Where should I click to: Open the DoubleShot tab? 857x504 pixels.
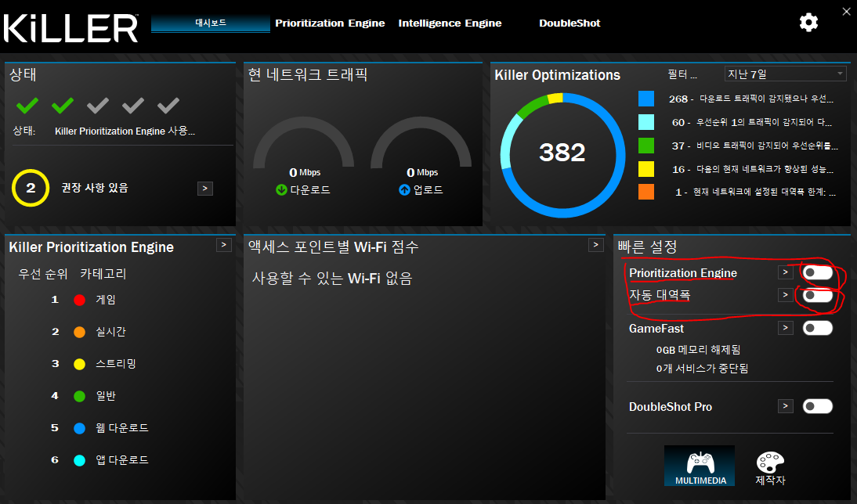coord(570,23)
